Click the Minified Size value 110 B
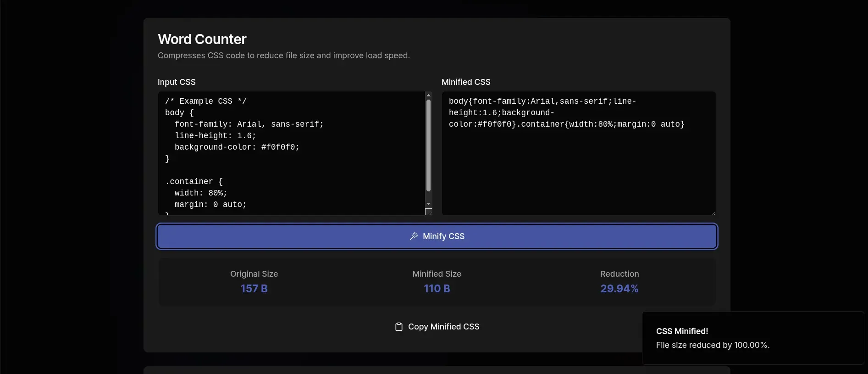Viewport: 868px width, 374px height. pyautogui.click(x=436, y=289)
